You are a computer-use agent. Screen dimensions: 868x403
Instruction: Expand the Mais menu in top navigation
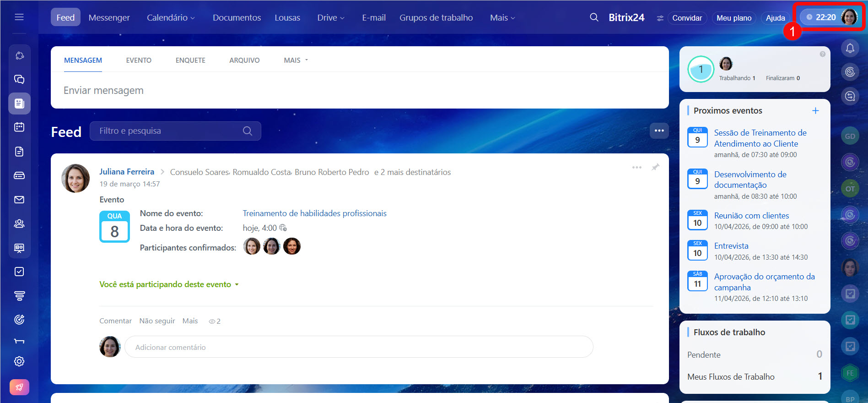coord(502,18)
